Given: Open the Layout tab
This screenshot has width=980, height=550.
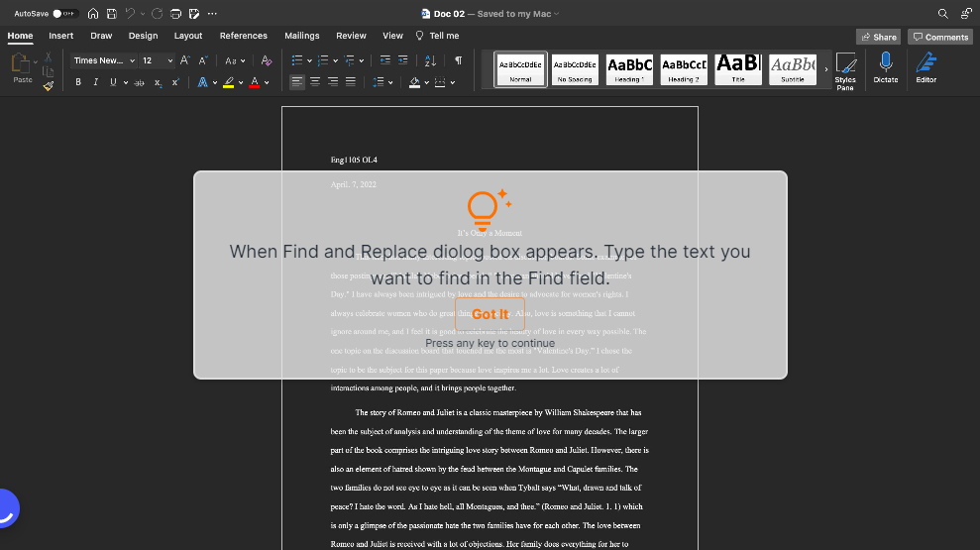Looking at the screenshot, I should coord(188,36).
